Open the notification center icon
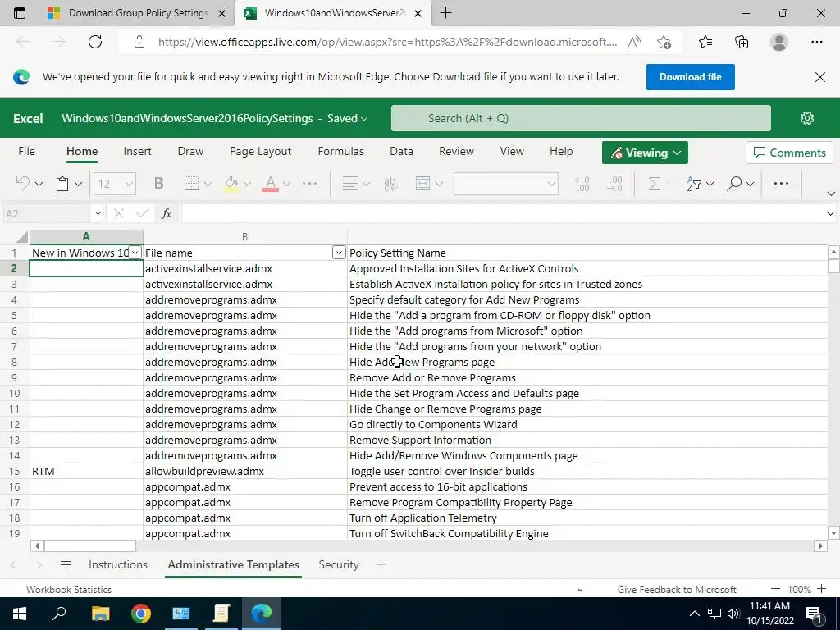The height and width of the screenshot is (630, 840). point(814,614)
